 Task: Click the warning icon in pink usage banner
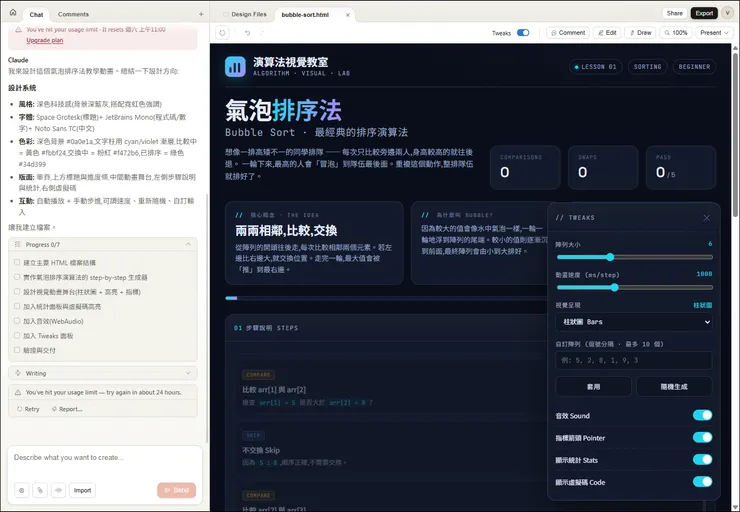pos(18,29)
